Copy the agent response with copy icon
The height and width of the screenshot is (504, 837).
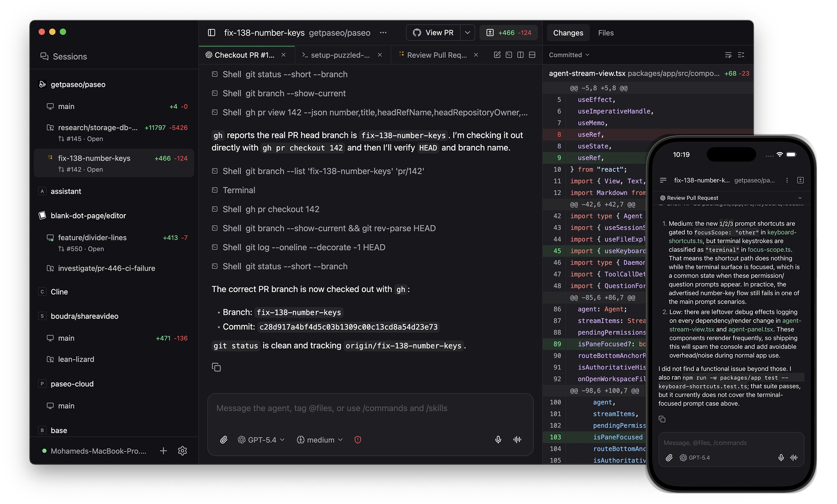[x=216, y=367]
